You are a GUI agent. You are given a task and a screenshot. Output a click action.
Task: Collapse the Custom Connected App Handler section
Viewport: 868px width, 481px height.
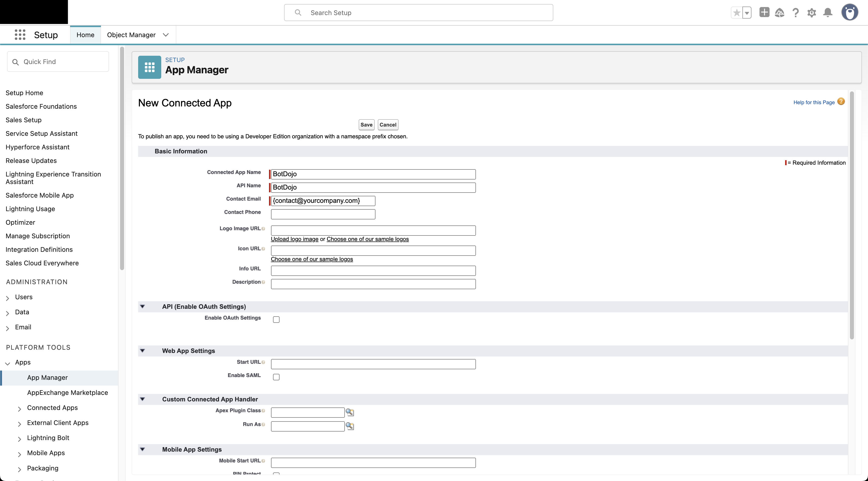143,399
